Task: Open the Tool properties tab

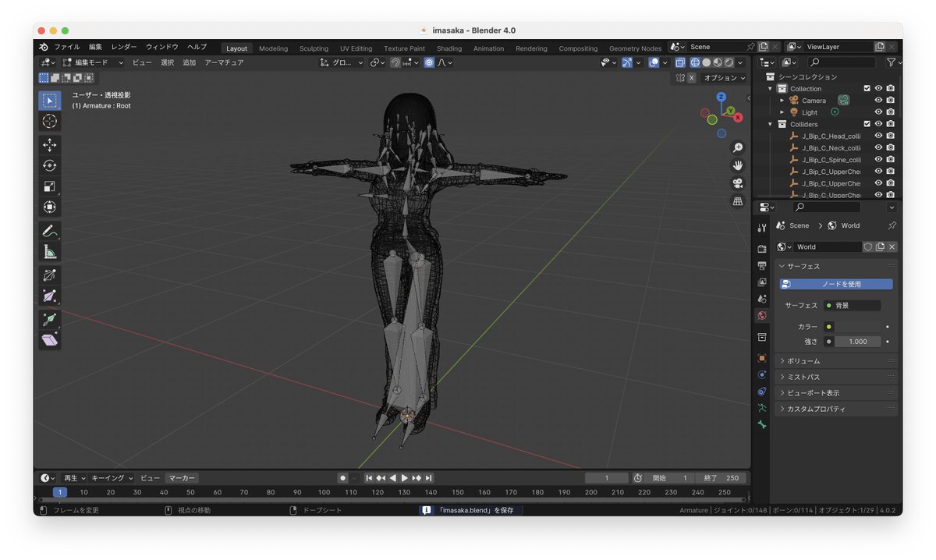Action: click(762, 227)
